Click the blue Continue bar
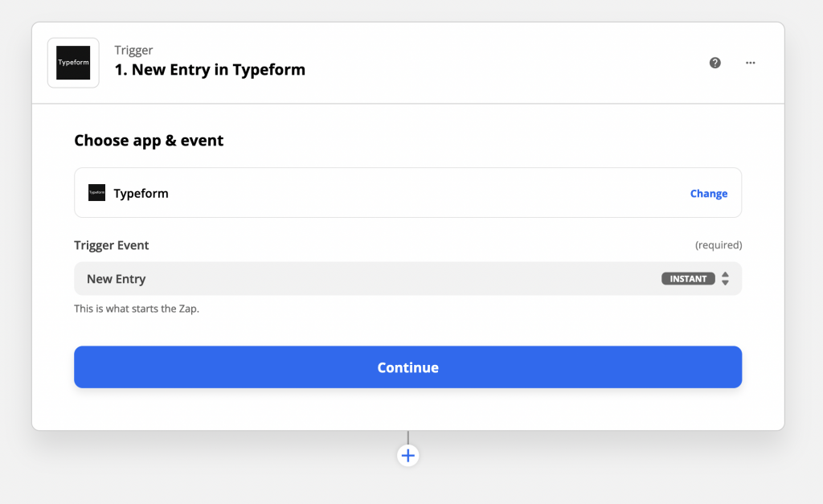The height and width of the screenshot is (504, 823). pos(407,367)
